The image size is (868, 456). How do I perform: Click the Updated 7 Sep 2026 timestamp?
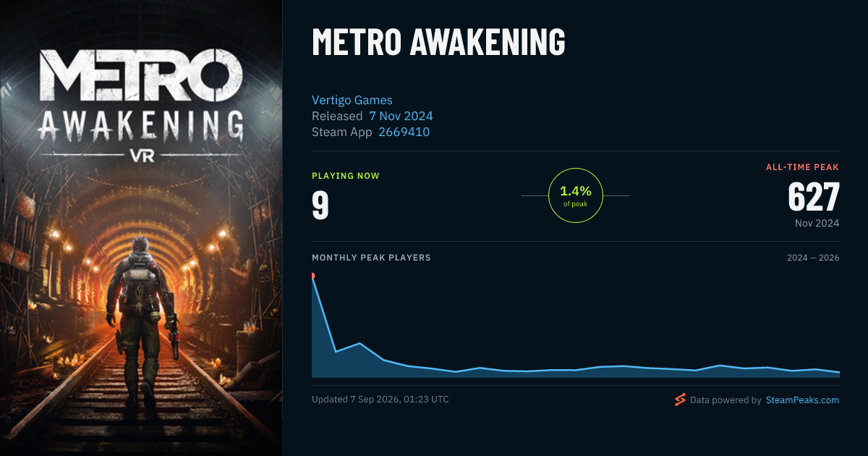[380, 399]
